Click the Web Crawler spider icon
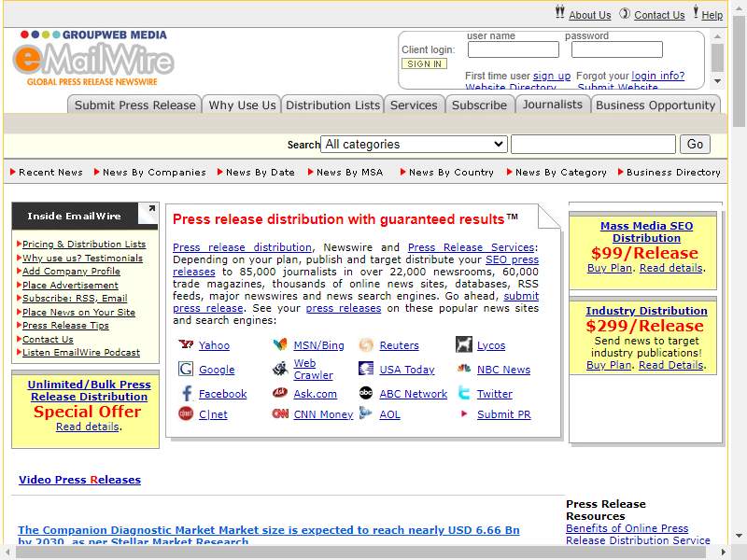The width and height of the screenshot is (747, 560). pos(280,368)
